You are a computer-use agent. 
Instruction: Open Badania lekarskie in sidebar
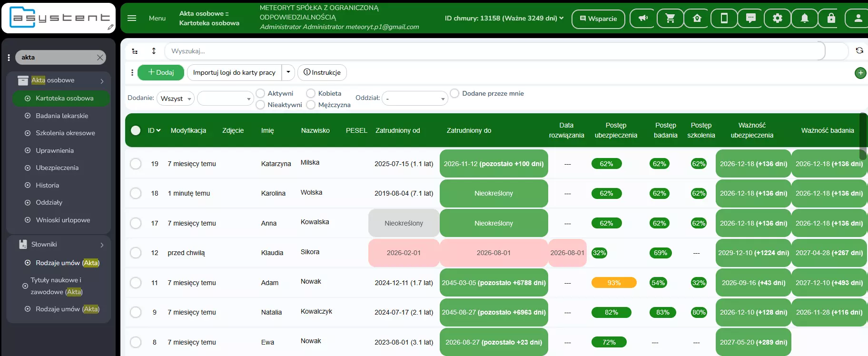[62, 116]
